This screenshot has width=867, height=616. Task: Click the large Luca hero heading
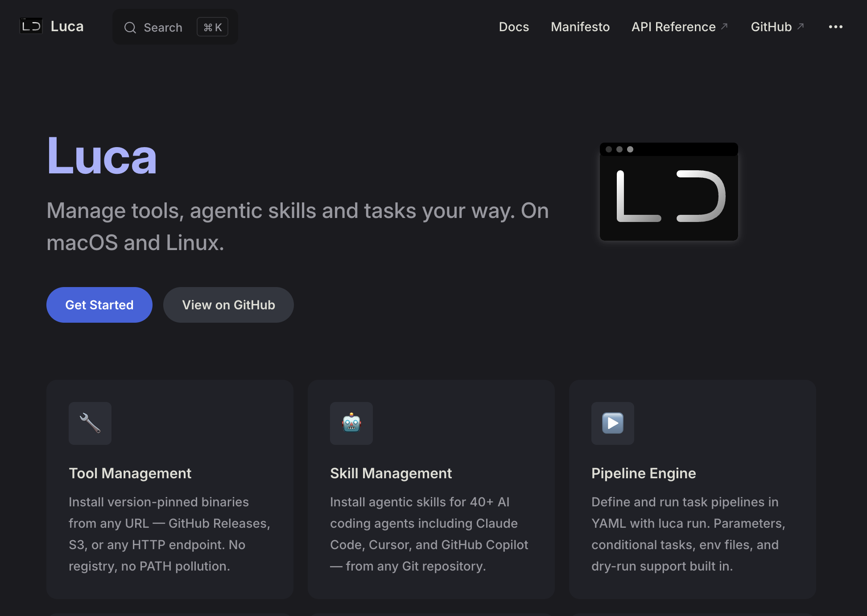[102, 156]
